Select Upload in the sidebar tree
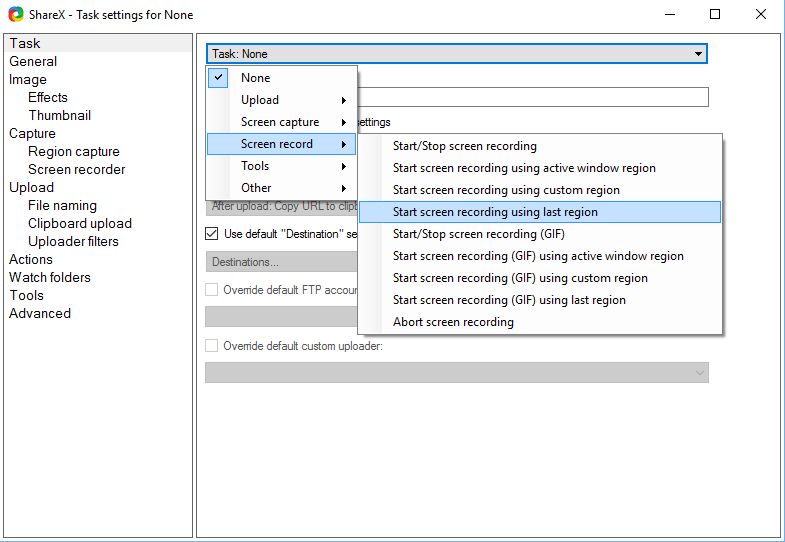Viewport: 785px width, 542px height. point(32,187)
